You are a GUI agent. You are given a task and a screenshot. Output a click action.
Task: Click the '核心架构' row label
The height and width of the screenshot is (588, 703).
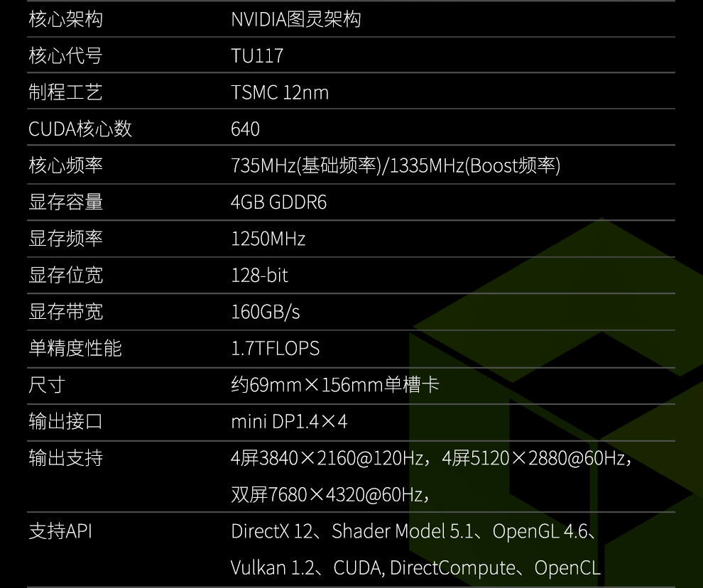[66, 19]
